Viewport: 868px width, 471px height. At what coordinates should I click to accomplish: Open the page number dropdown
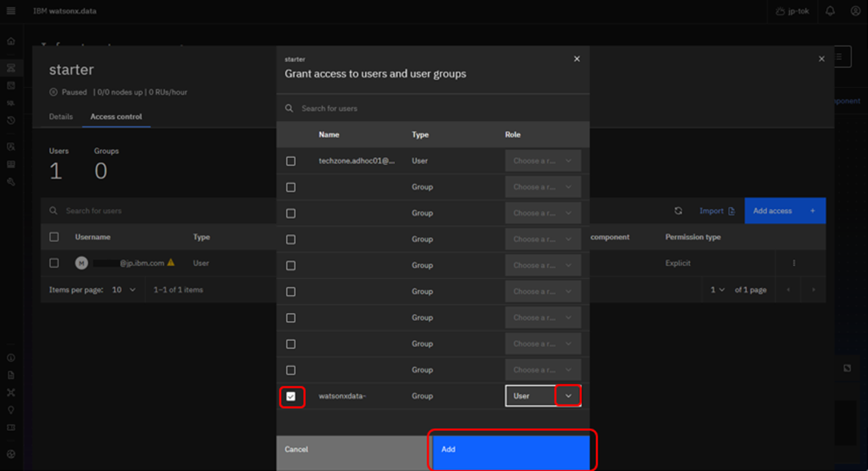tap(717, 290)
